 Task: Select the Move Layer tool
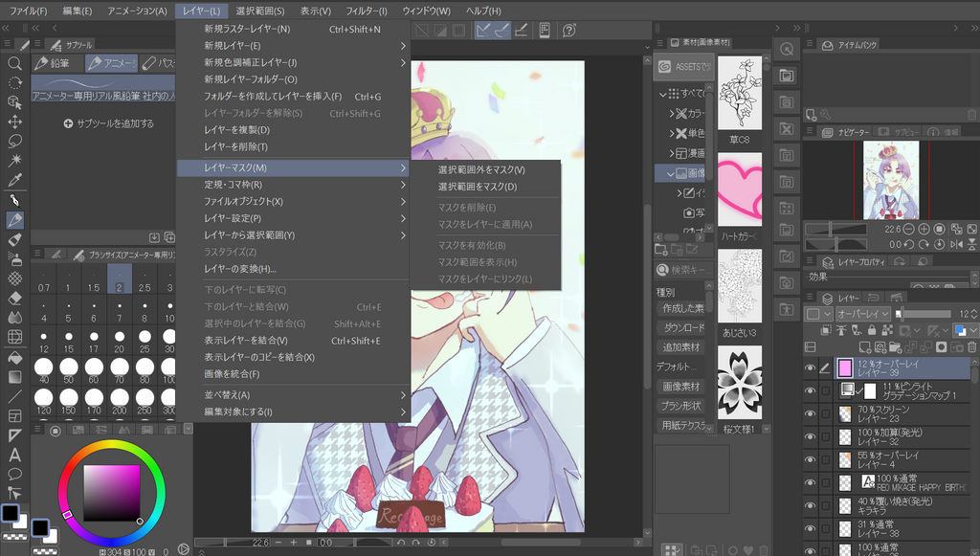14,122
